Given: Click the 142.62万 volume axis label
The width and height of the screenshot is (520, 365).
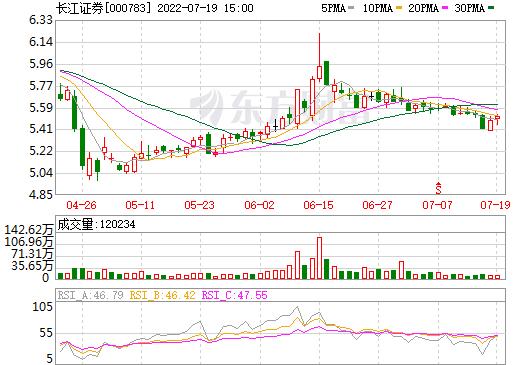Looking at the screenshot, I should 29,230.
